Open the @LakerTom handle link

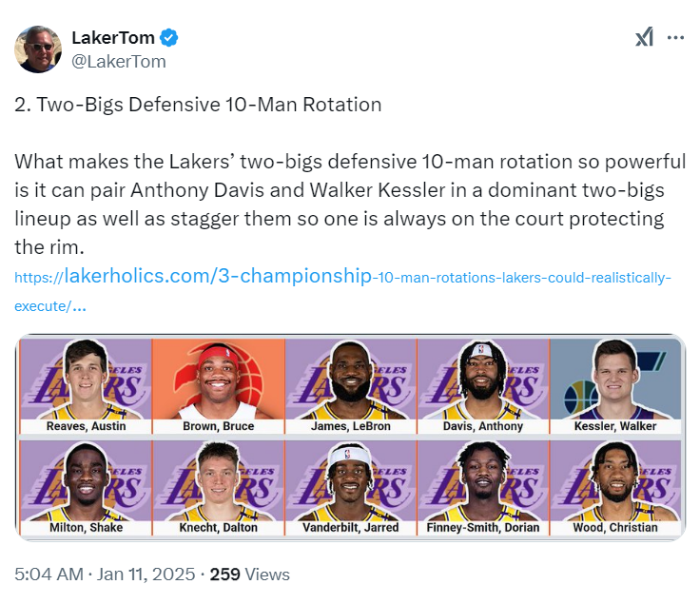pos(119,61)
